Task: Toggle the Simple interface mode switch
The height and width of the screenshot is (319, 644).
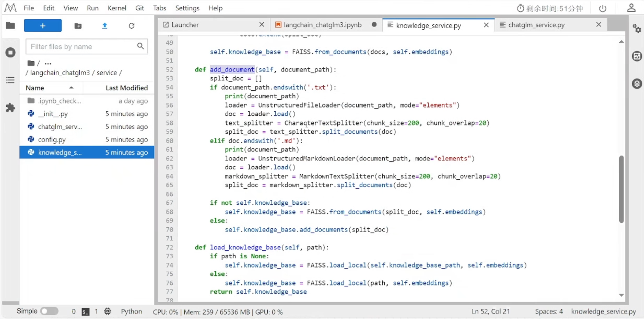Action: tap(49, 311)
